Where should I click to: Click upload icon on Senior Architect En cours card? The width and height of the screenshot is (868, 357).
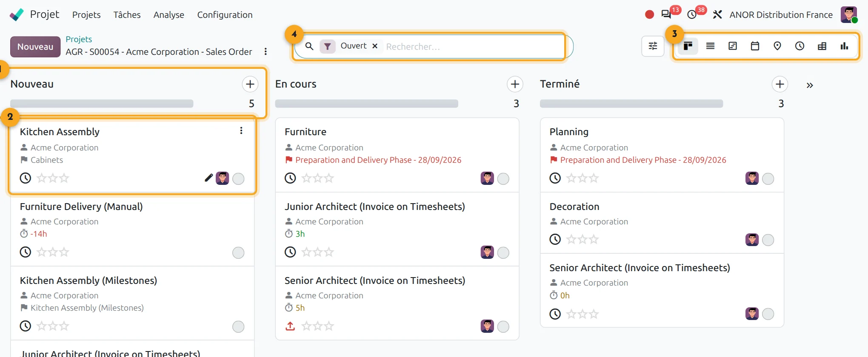tap(290, 326)
